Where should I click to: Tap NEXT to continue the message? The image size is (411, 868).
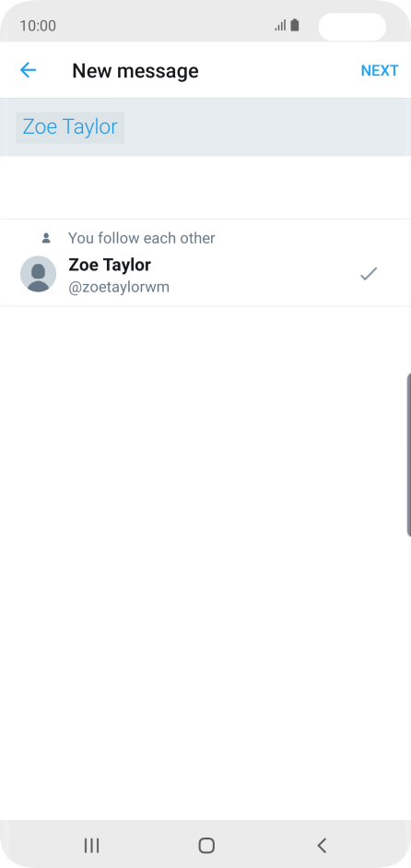pyautogui.click(x=380, y=70)
